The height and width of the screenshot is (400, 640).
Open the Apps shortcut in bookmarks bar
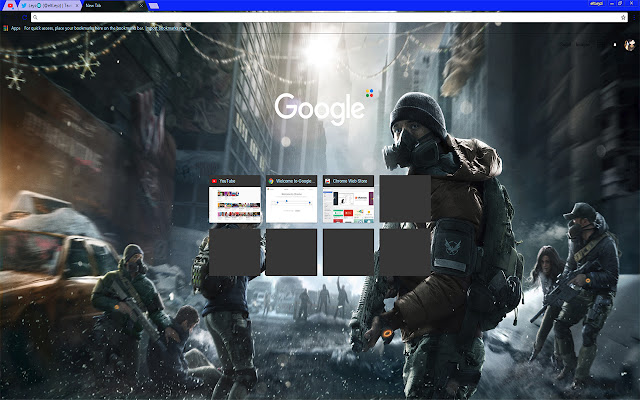pos(12,28)
